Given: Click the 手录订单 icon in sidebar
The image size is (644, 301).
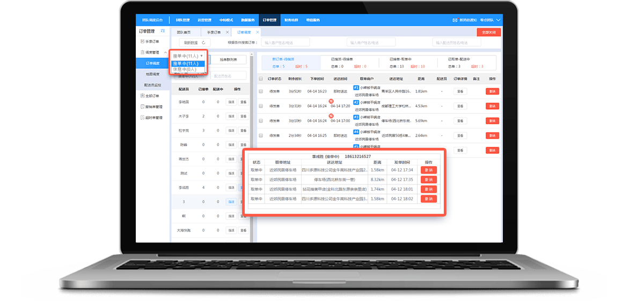Looking at the screenshot, I should tap(142, 41).
